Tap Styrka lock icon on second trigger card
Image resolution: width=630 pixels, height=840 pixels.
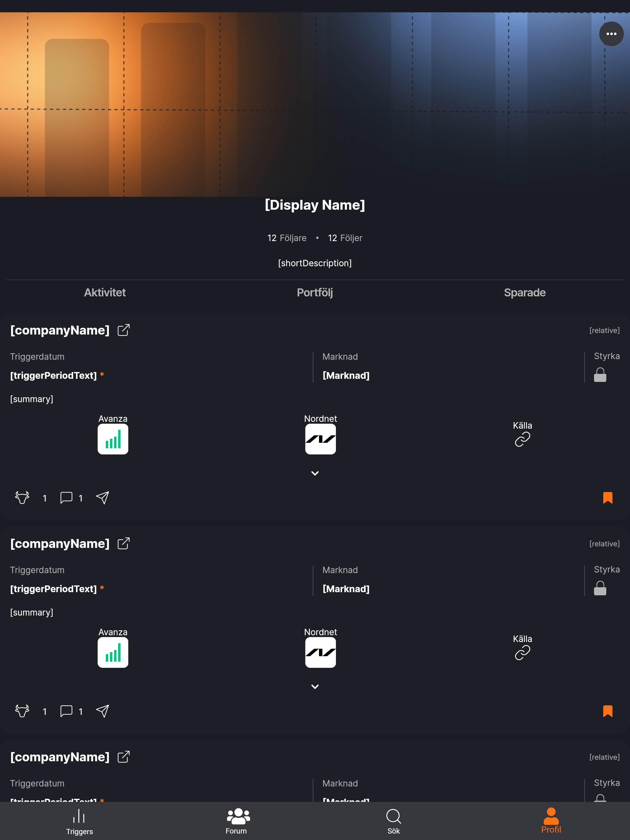[x=600, y=588]
